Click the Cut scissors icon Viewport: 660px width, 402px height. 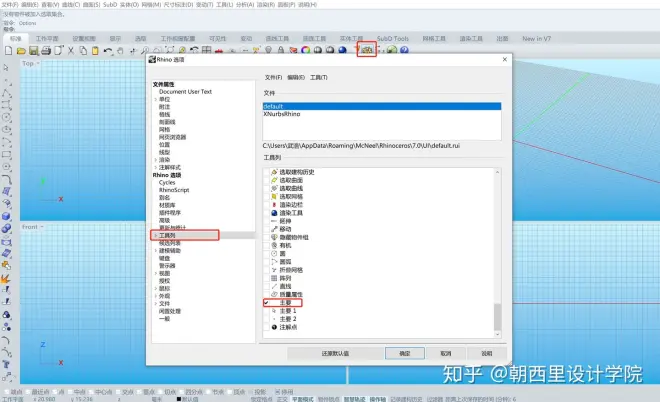[71, 51]
